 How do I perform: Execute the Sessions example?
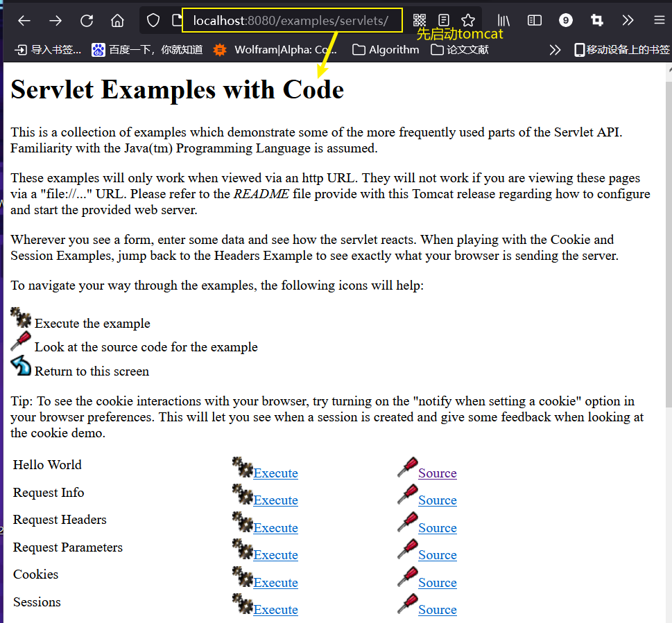click(x=275, y=610)
